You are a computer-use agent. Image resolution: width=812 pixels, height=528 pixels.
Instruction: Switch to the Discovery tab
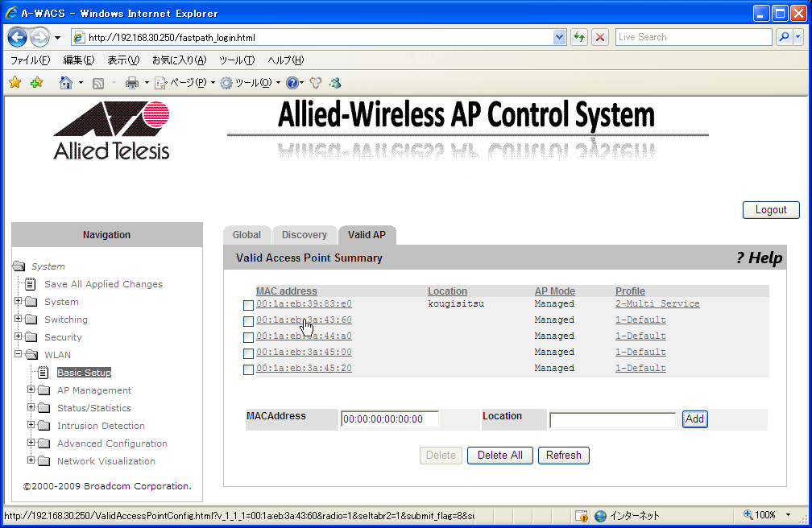(304, 235)
